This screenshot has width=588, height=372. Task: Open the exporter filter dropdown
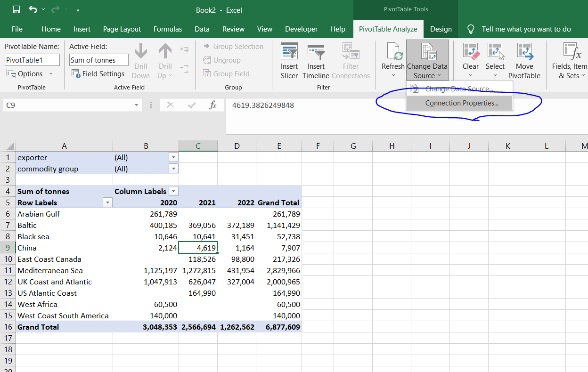click(174, 158)
